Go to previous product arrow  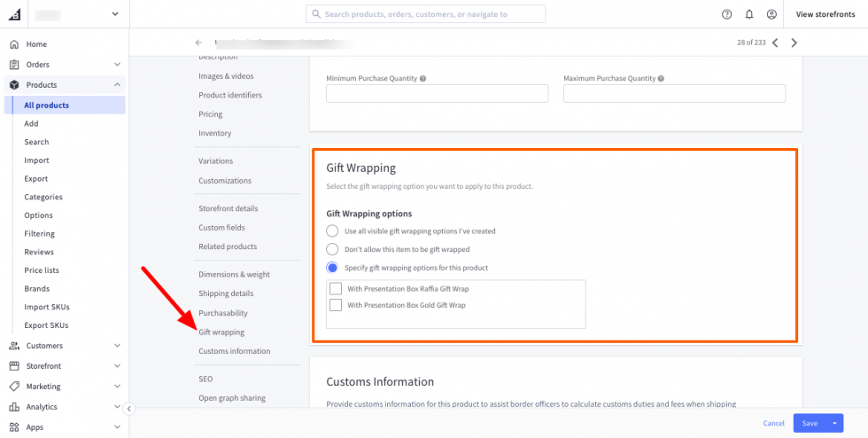tap(775, 43)
